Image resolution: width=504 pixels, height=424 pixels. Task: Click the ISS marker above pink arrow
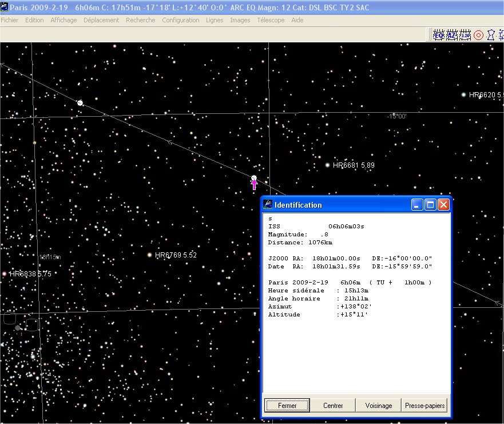coord(254,178)
